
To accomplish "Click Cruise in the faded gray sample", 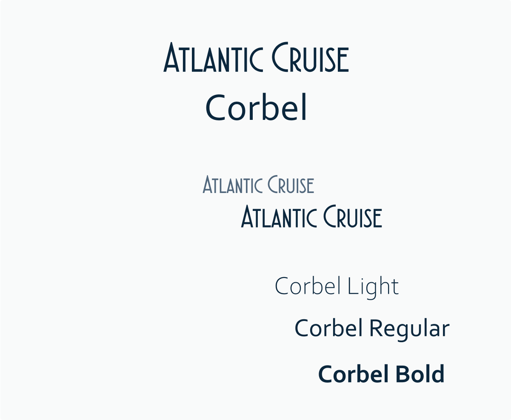I will (291, 184).
